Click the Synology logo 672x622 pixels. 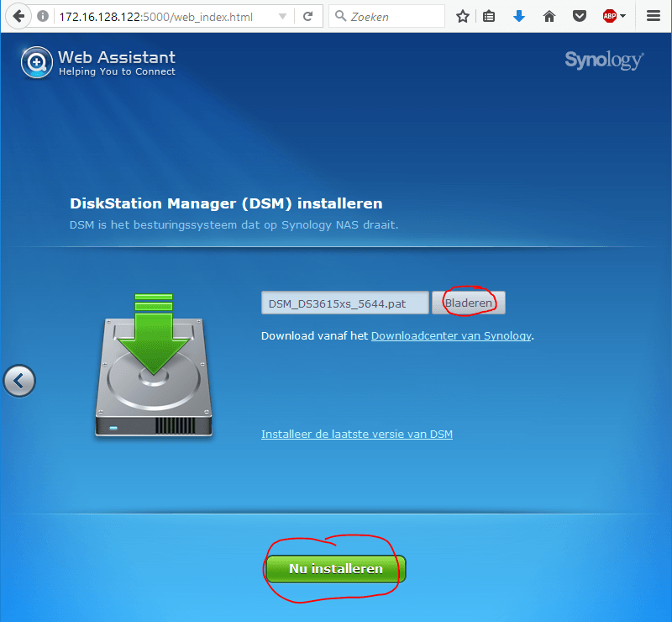pos(604,61)
